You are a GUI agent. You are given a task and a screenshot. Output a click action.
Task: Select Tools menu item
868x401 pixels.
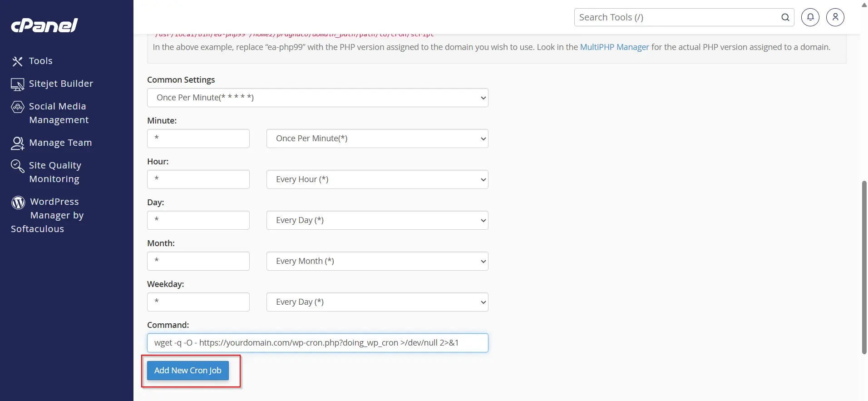[41, 61]
